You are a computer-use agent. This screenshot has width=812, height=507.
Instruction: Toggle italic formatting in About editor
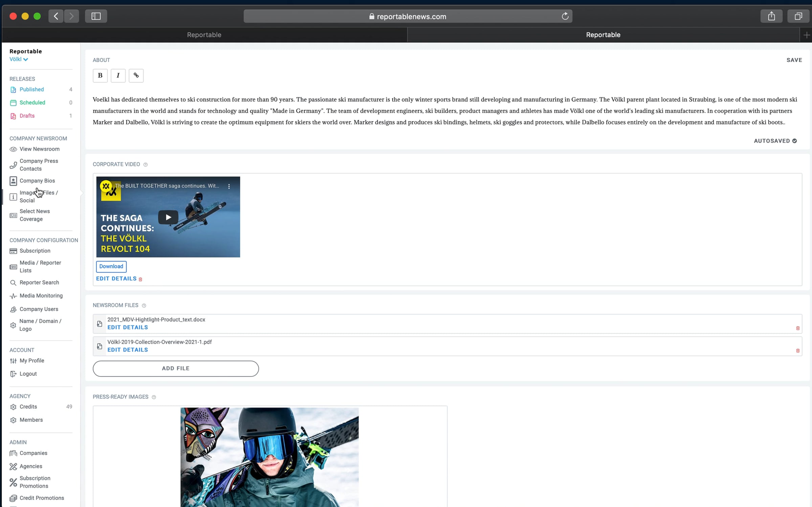pyautogui.click(x=118, y=75)
